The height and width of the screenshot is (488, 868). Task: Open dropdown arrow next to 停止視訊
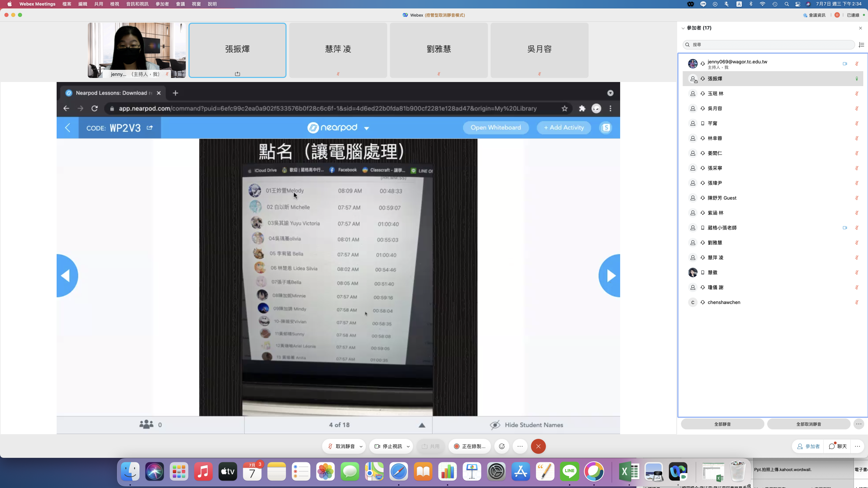(408, 446)
